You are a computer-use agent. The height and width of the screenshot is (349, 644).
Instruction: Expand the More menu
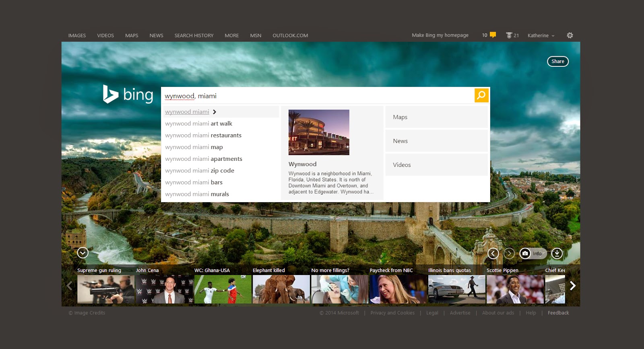click(232, 35)
